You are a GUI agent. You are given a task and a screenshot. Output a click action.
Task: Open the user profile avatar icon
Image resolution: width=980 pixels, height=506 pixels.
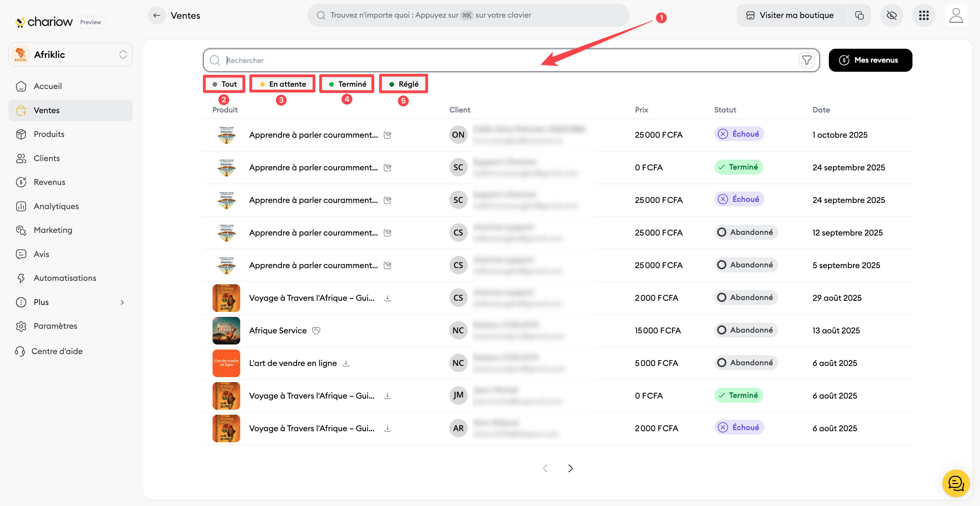(x=956, y=15)
